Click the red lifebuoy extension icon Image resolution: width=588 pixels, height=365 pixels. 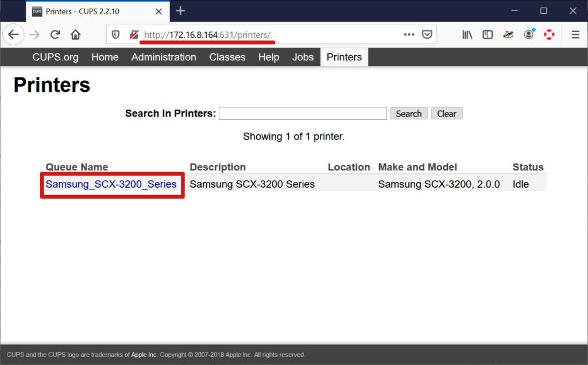tap(549, 35)
